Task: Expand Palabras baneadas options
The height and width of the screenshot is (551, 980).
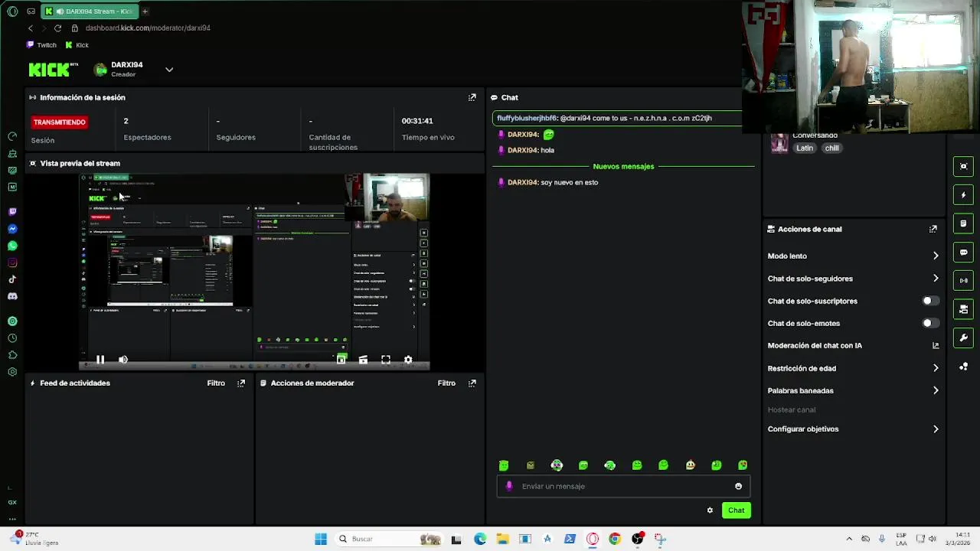Action: tap(936, 390)
